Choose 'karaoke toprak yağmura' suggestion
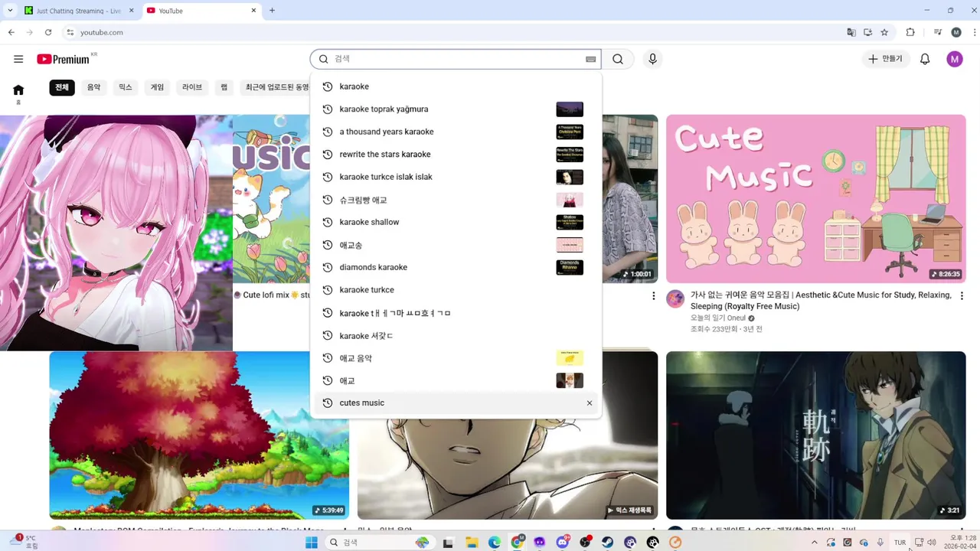 (456, 109)
